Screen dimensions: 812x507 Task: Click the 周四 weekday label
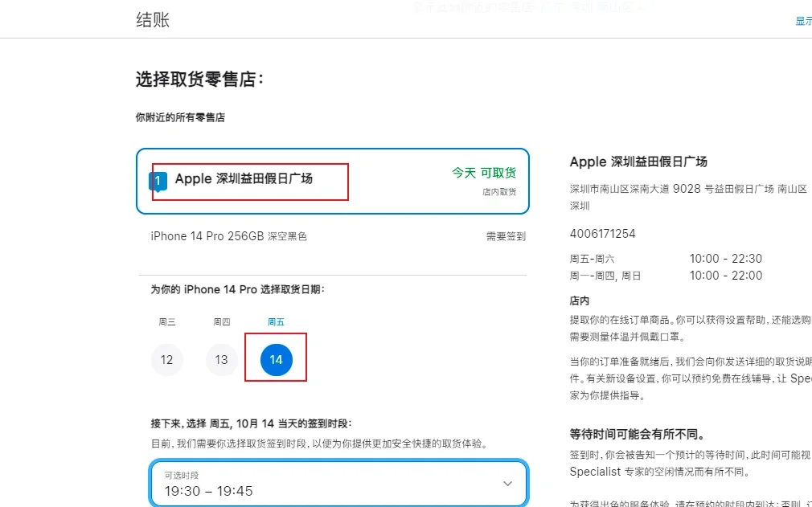222,321
